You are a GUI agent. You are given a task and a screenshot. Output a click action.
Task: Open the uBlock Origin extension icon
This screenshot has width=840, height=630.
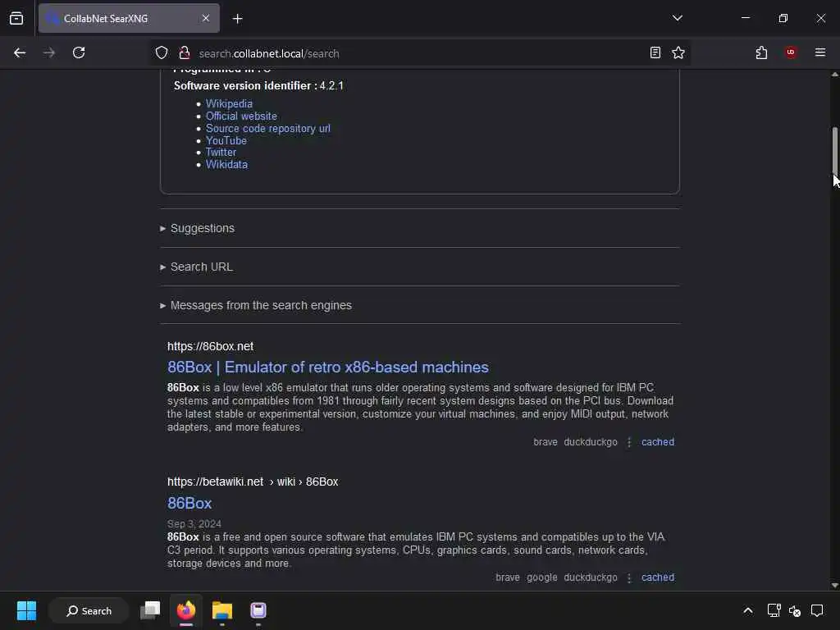click(791, 52)
